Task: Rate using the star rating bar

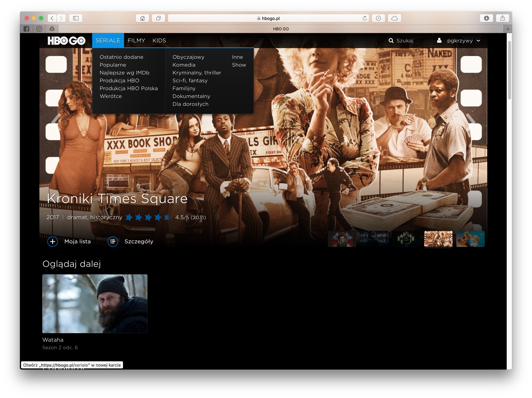Action: (148, 217)
